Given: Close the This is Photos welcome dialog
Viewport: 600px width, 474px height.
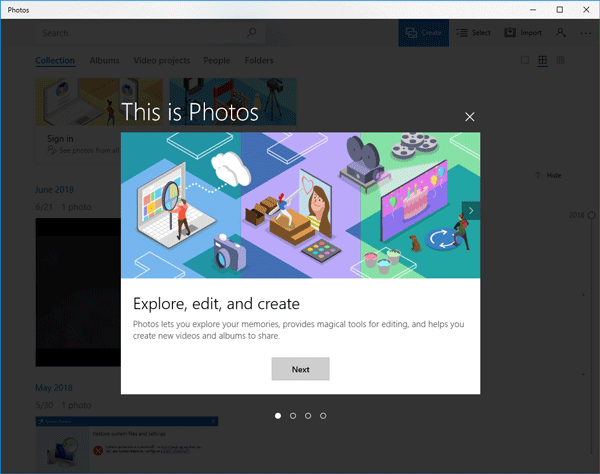Looking at the screenshot, I should pos(470,117).
